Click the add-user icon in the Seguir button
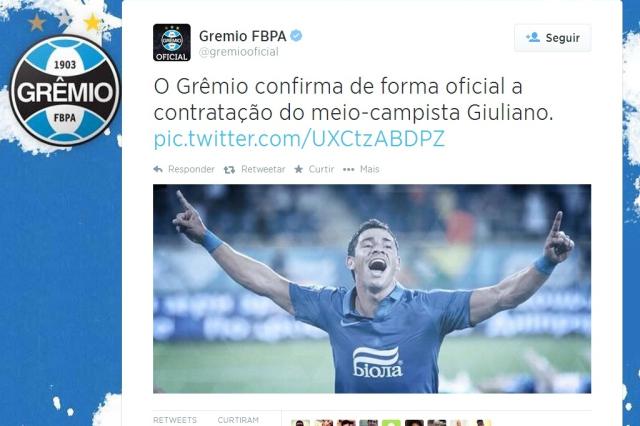The image size is (640, 426). (x=533, y=38)
